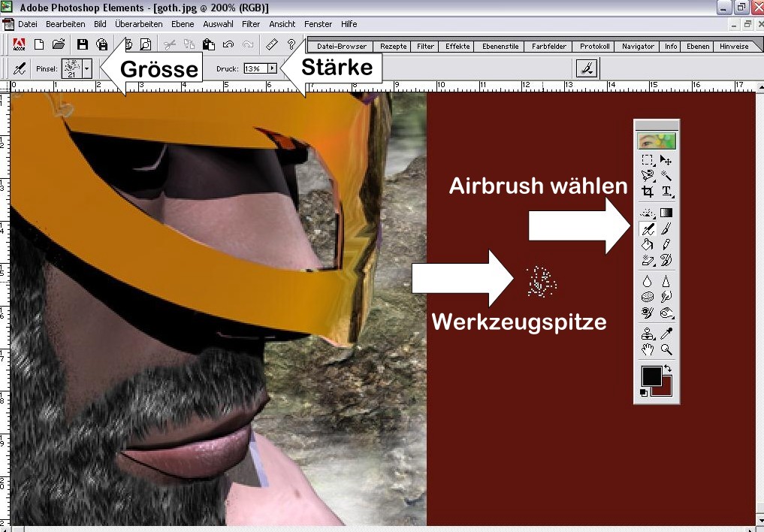This screenshot has width=764, height=532.
Task: Save the file with floppy icon
Action: (x=83, y=44)
